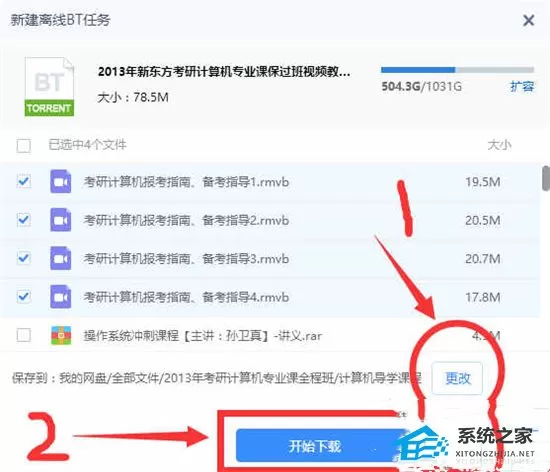
Task: Close the 新建离线BT任务 dialog
Action: tap(528, 20)
